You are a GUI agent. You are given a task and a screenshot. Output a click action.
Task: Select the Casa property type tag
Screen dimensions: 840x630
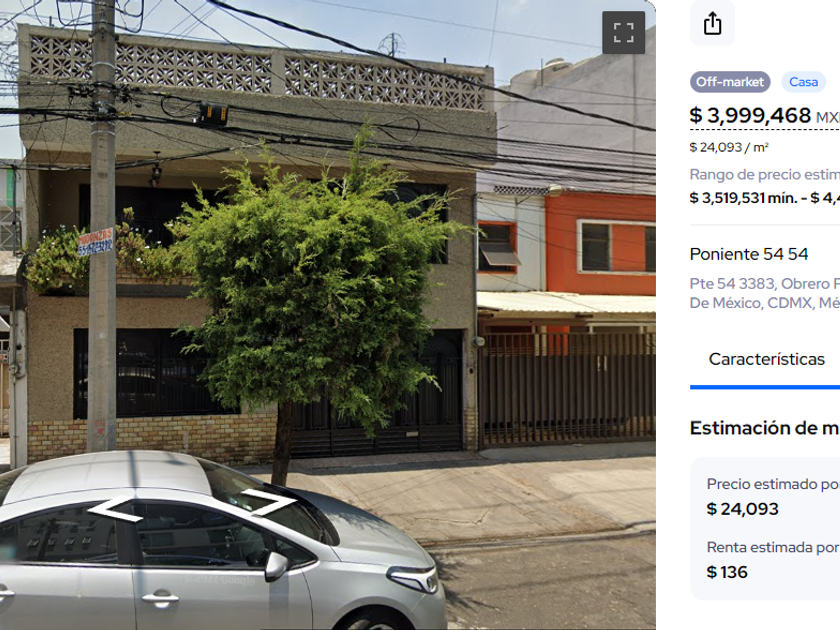click(803, 82)
